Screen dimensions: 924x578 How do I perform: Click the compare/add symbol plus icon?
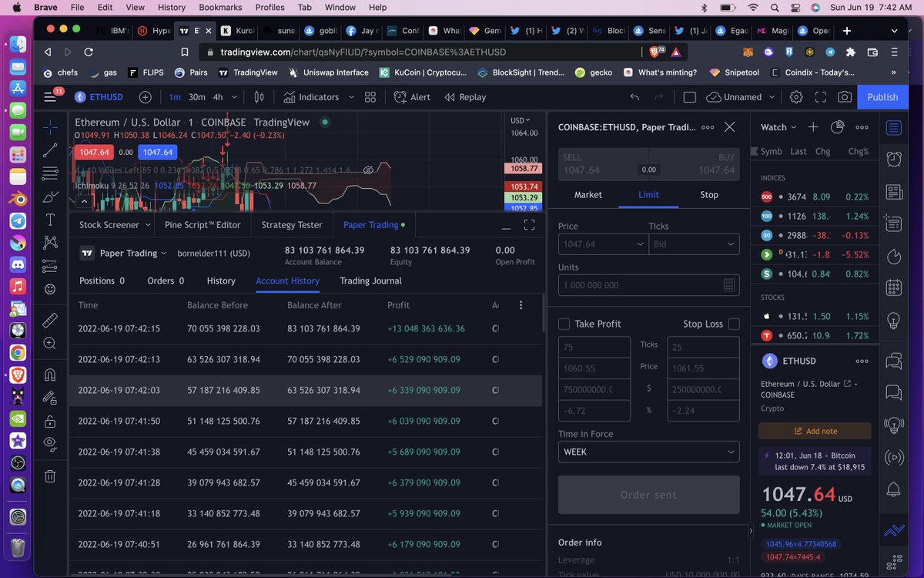click(x=145, y=97)
